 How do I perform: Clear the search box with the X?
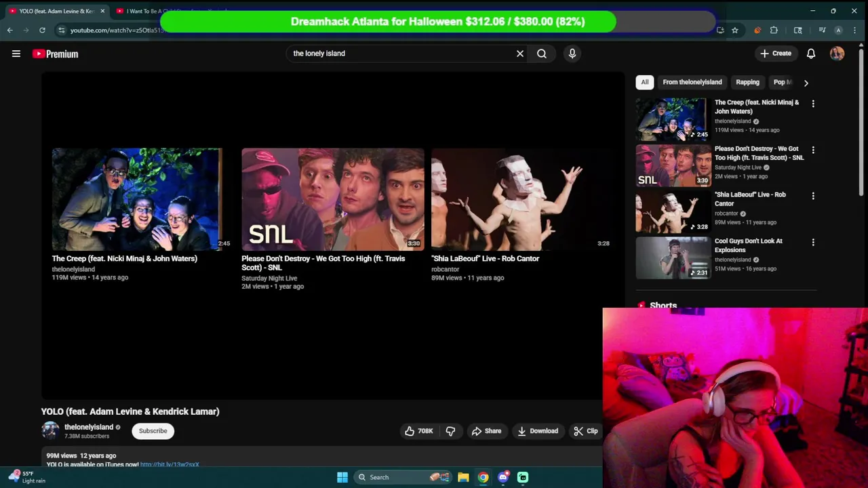[x=520, y=54]
